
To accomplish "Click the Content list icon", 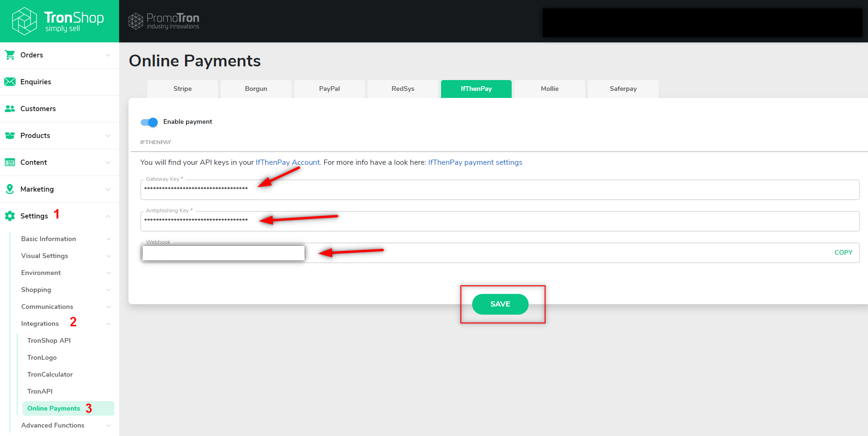I will point(10,162).
